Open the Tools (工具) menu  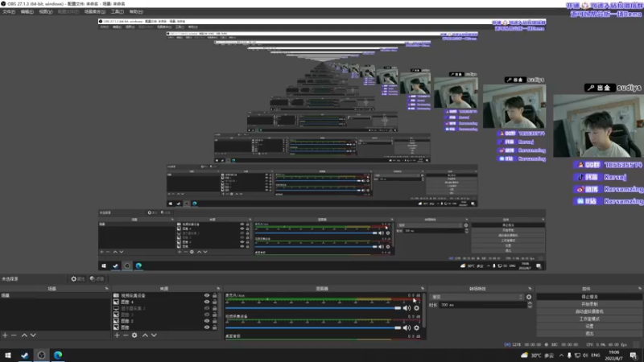tap(117, 12)
